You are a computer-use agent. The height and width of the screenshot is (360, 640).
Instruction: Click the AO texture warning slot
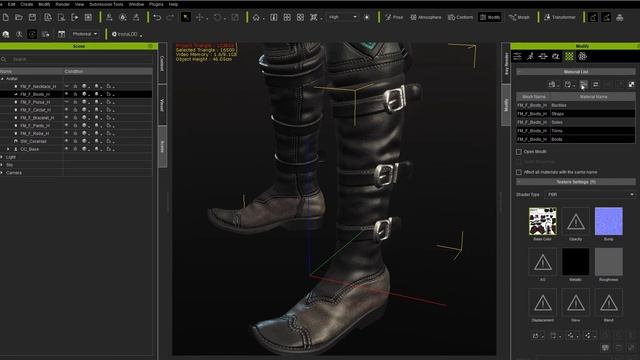[x=542, y=262]
